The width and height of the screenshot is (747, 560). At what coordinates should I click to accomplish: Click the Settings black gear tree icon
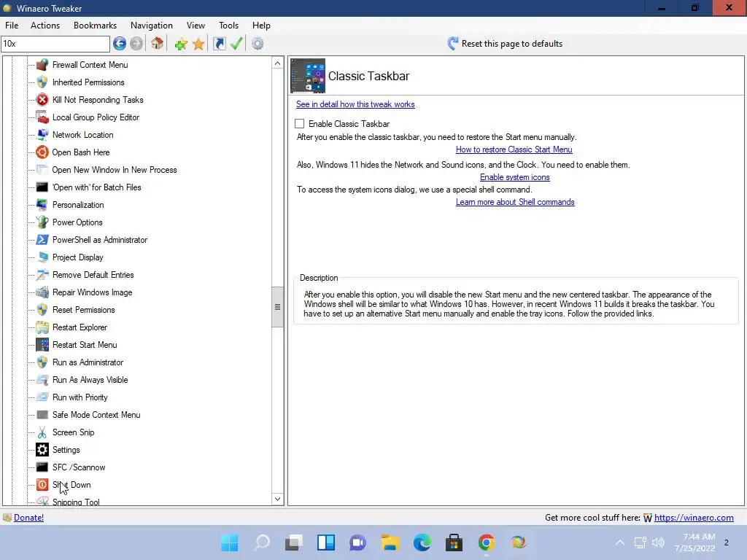click(42, 449)
